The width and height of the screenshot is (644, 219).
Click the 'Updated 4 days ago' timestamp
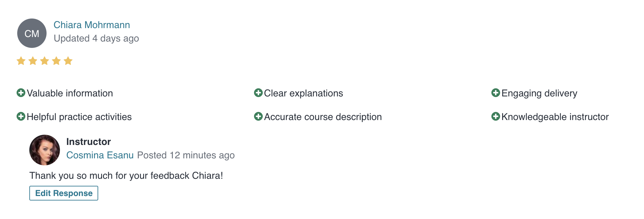[x=96, y=38]
